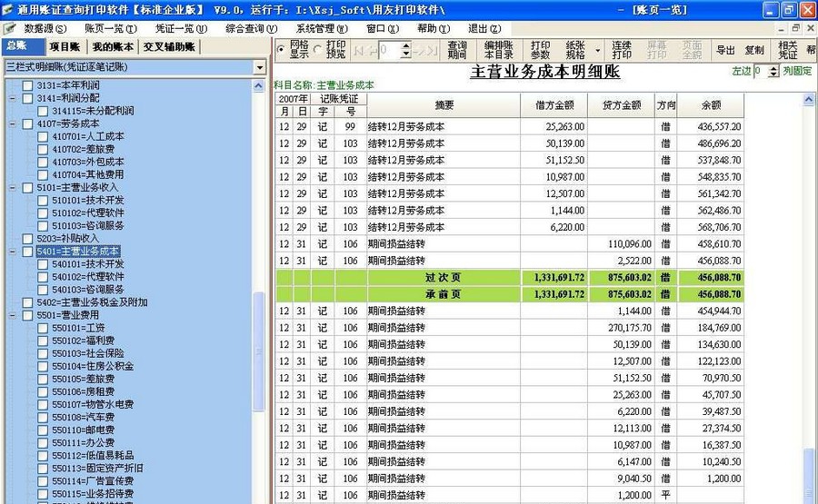Click the 余额 column header
The width and height of the screenshot is (818, 504).
711,105
